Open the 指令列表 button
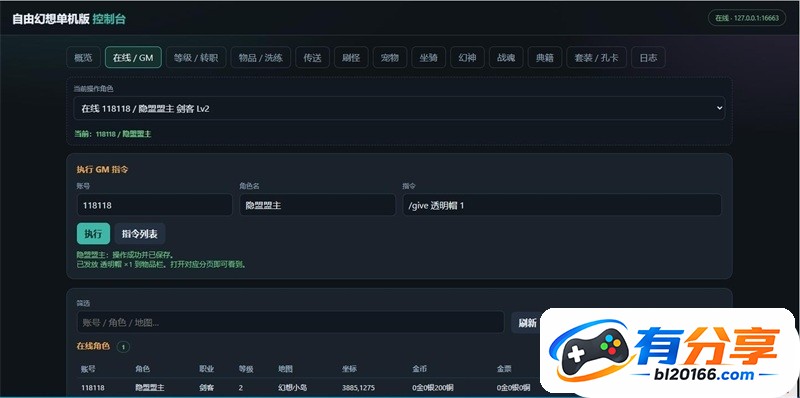Screen dimensions: 800x398 coord(140,234)
